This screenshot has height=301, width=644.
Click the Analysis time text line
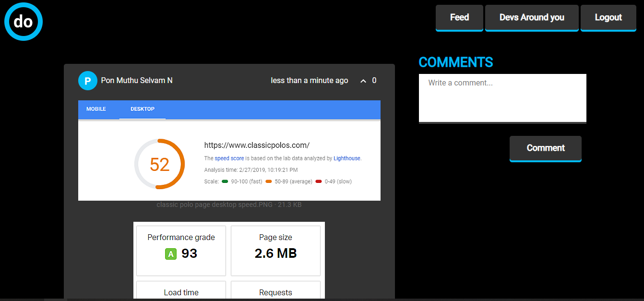coord(251,170)
